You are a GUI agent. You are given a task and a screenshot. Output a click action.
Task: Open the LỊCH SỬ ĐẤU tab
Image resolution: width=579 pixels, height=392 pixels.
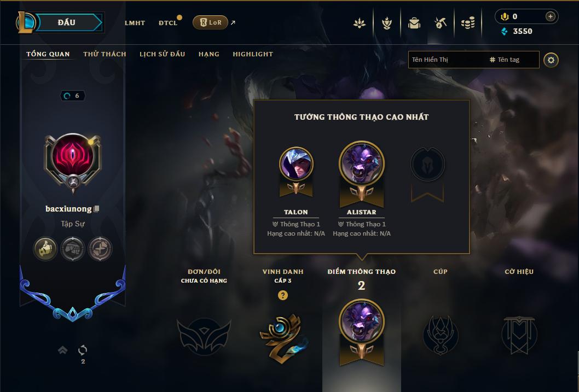tap(162, 54)
